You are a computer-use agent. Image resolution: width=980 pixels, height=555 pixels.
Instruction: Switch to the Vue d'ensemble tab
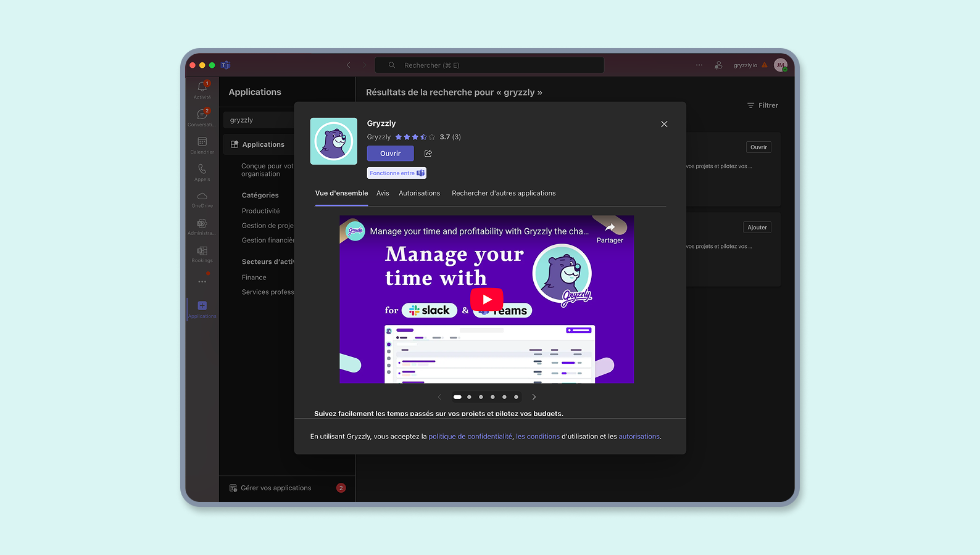coord(341,193)
